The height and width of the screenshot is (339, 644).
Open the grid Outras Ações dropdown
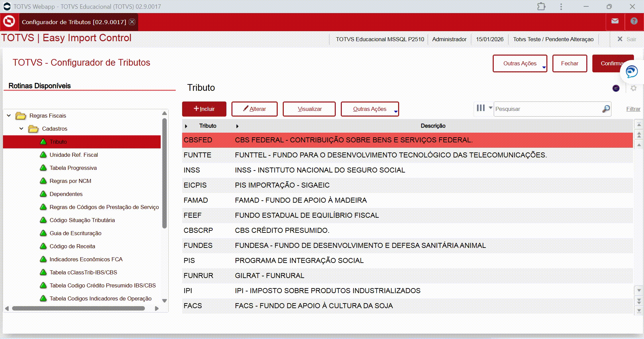click(x=370, y=109)
